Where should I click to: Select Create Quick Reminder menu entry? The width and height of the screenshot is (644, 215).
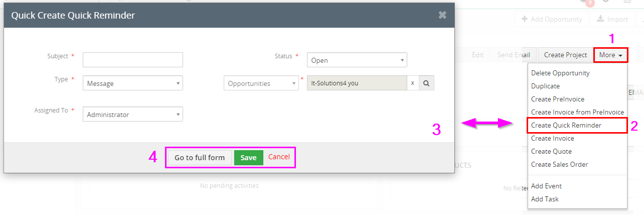pos(566,125)
